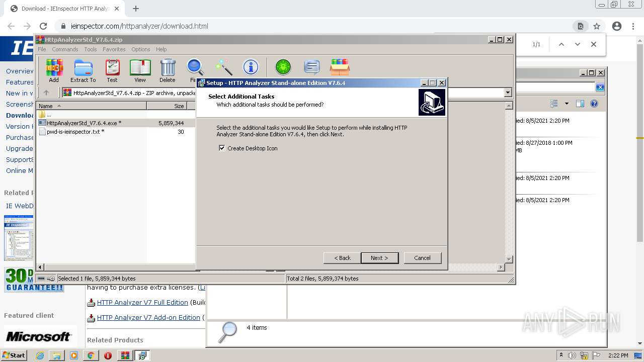Click the Opera icon in taskbar

pos(108,355)
